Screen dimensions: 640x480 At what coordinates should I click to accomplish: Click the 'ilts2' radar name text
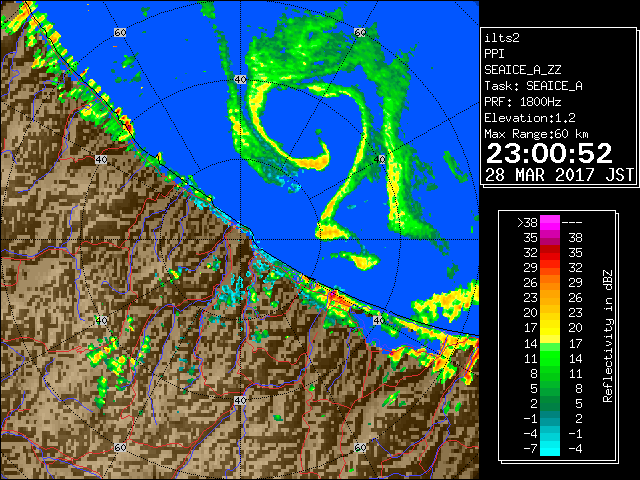point(502,38)
